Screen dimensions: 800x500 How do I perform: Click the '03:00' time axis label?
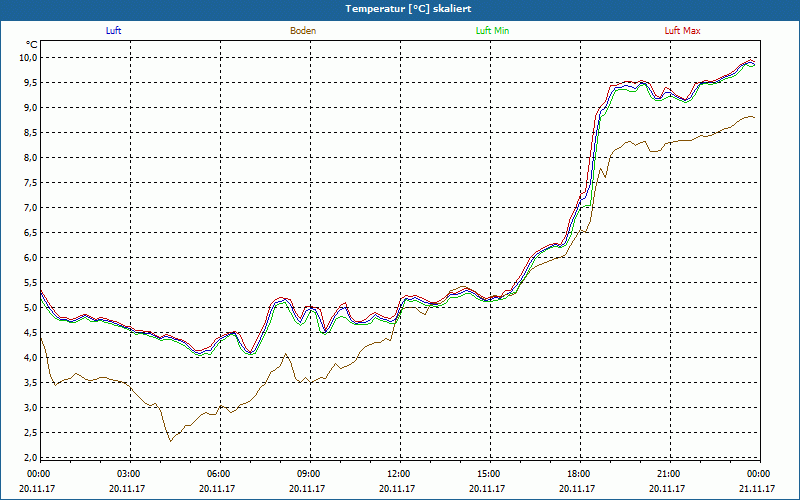[x=128, y=474]
